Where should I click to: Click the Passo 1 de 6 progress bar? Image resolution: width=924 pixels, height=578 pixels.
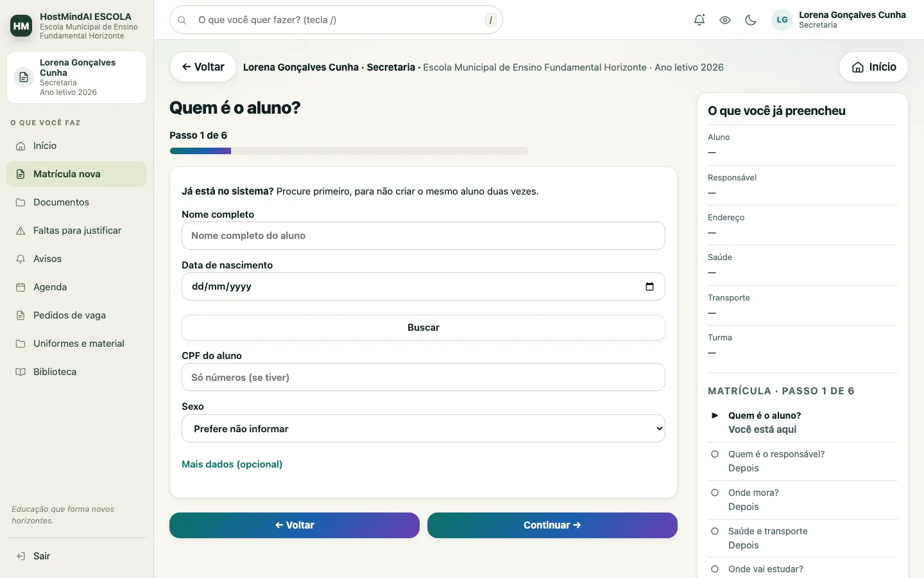[x=349, y=151]
